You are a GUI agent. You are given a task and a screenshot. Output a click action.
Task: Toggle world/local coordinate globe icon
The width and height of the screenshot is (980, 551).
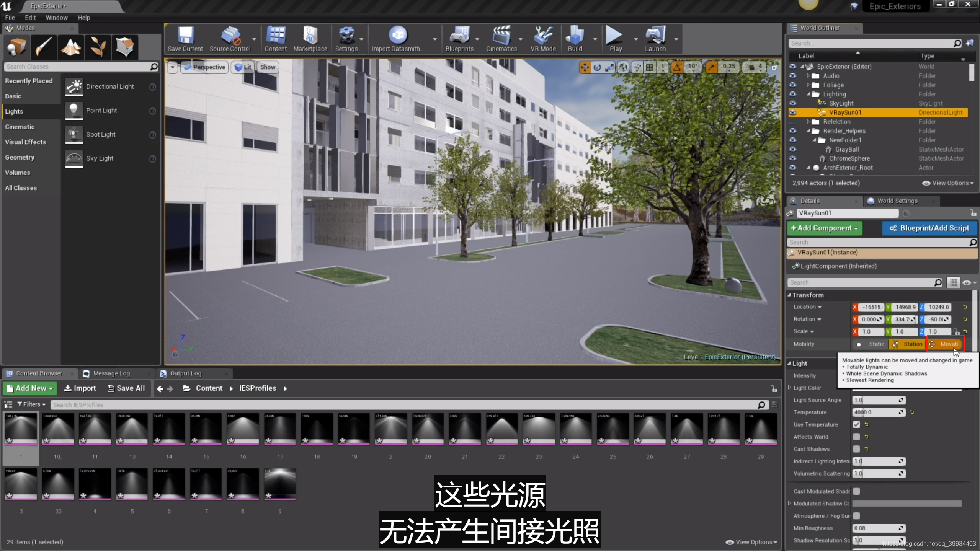click(624, 67)
